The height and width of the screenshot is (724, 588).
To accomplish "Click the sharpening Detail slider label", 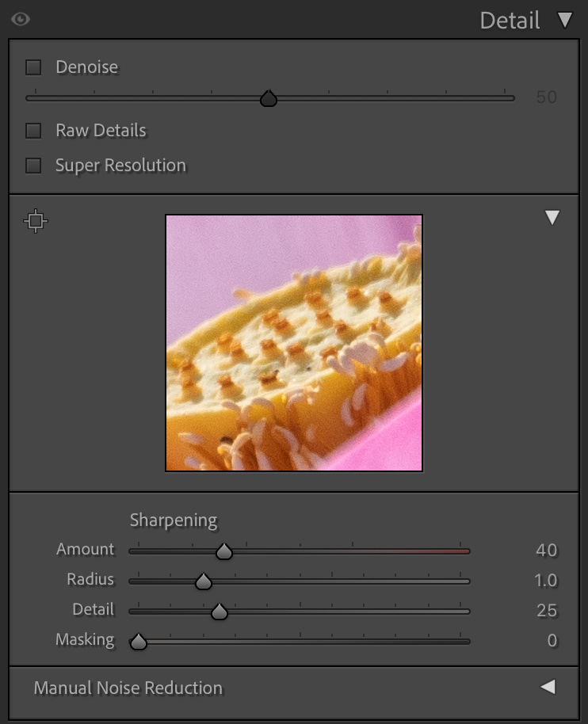I will [93, 609].
